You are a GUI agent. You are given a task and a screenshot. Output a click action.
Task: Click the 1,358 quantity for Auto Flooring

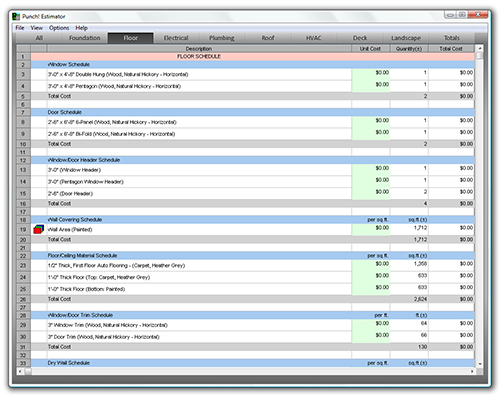click(x=420, y=264)
